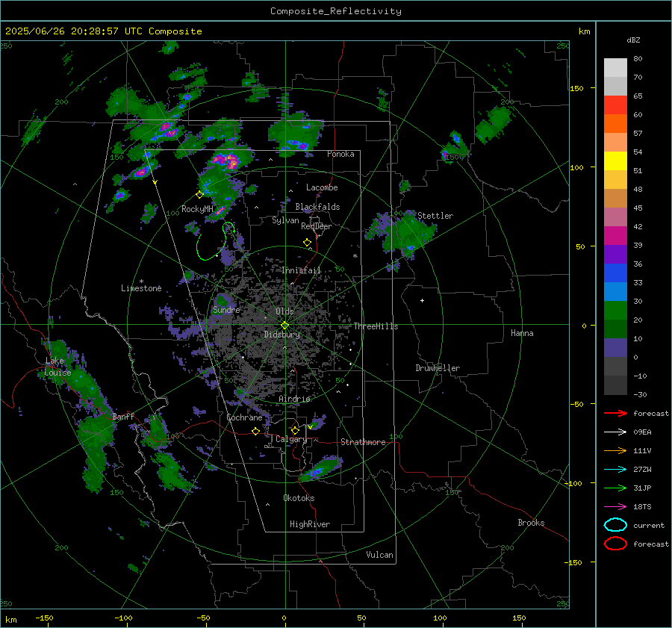Click the magenta 18TS arrow symbol
The width and height of the screenshot is (672, 628).
(615, 507)
